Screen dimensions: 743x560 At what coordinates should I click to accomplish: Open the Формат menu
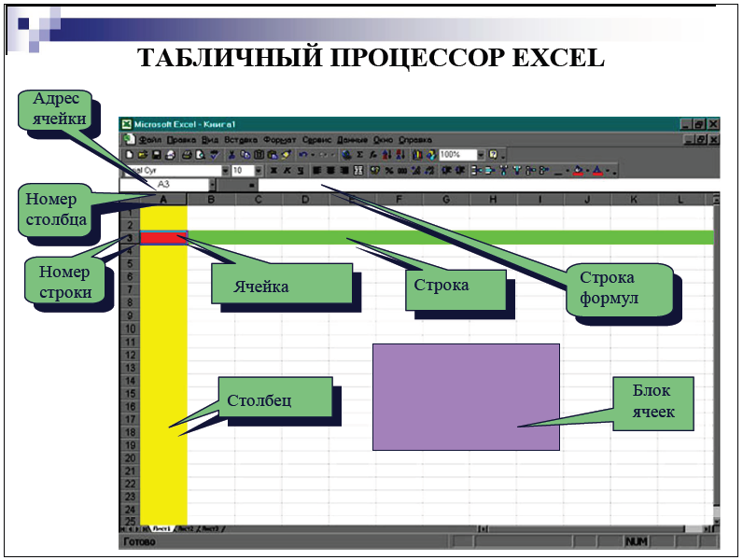280,140
